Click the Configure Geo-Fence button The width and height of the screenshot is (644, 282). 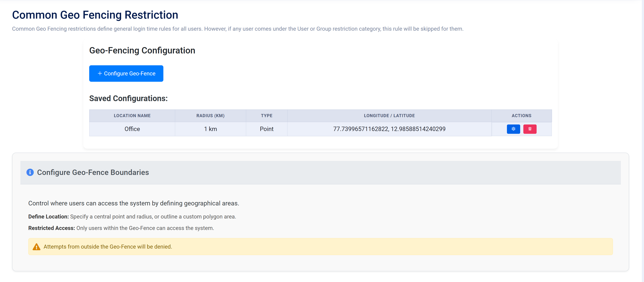click(126, 73)
